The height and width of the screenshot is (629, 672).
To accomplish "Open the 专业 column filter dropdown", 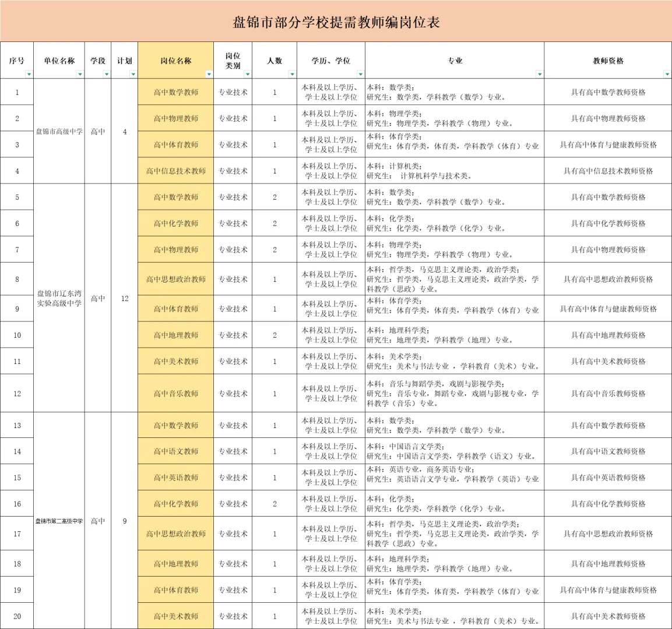I will (x=540, y=74).
